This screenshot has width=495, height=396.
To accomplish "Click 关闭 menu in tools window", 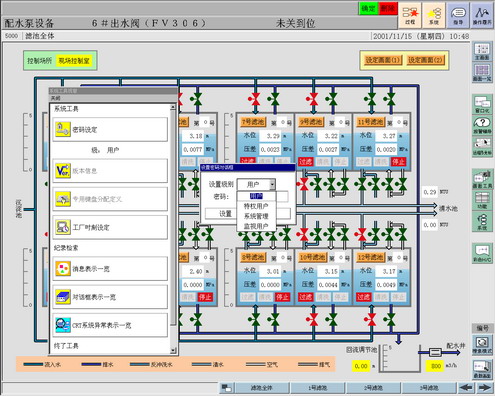I will [55, 98].
